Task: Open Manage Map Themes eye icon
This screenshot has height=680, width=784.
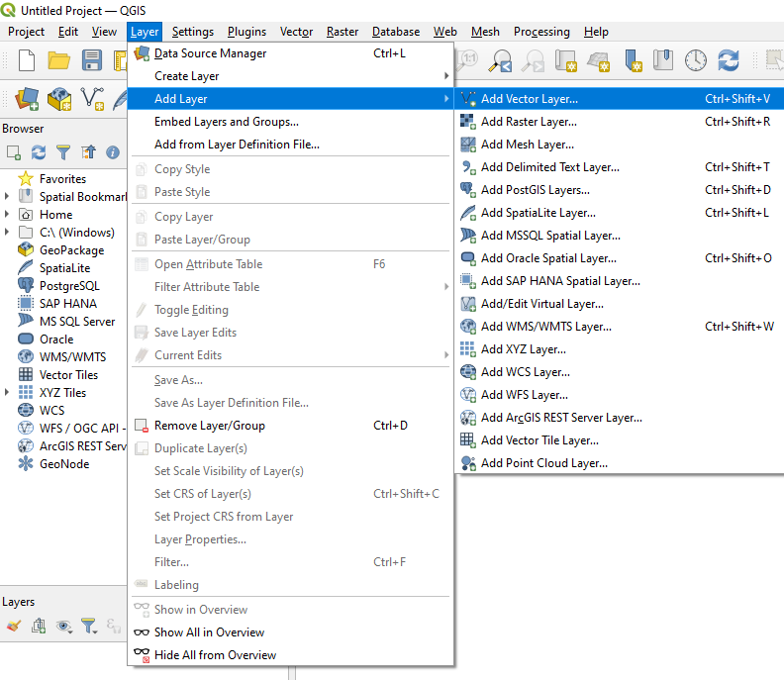Action: coord(64,626)
